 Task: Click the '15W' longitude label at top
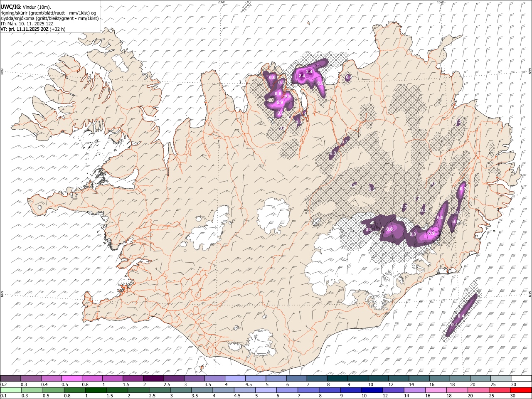pyautogui.click(x=440, y=2)
